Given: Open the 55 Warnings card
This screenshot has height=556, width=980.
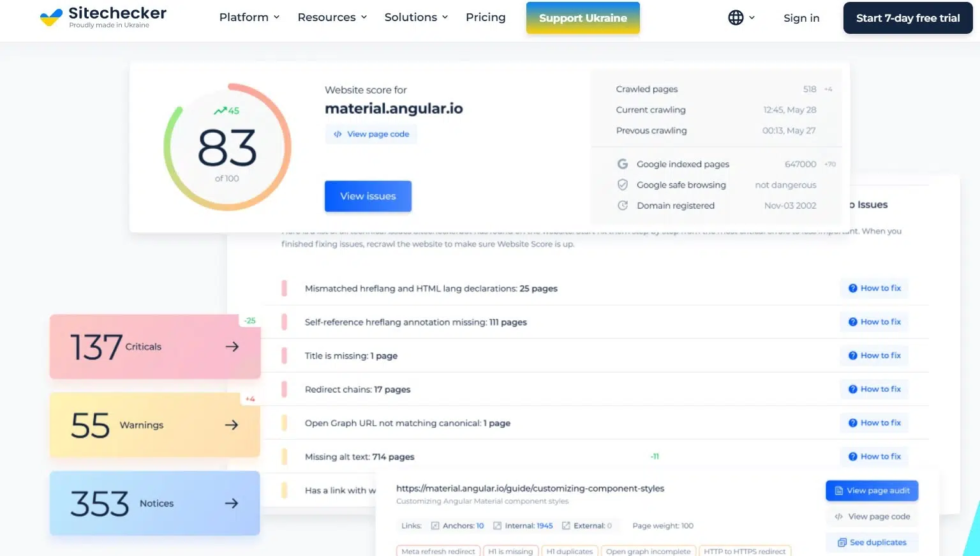Looking at the screenshot, I should tap(155, 425).
